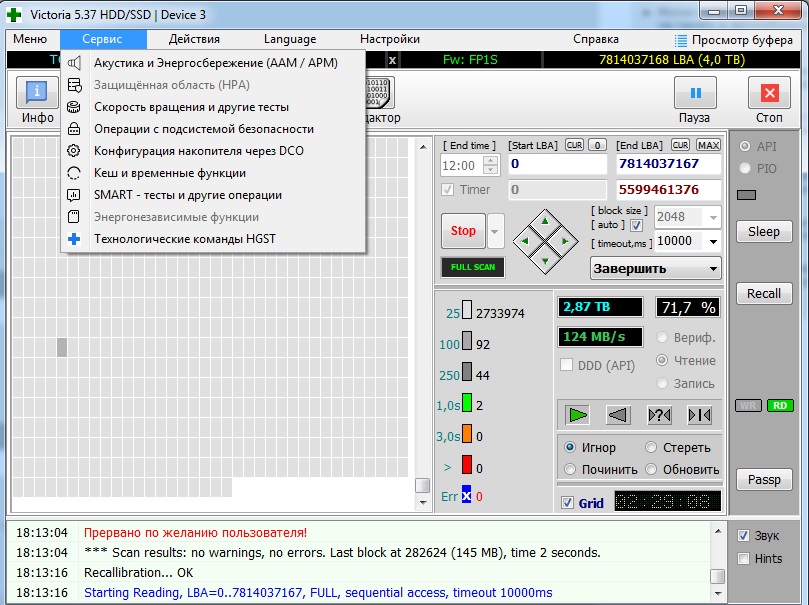Click the 0 reset button for Start LBA
Screen dimensions: 809x605
[x=597, y=145]
